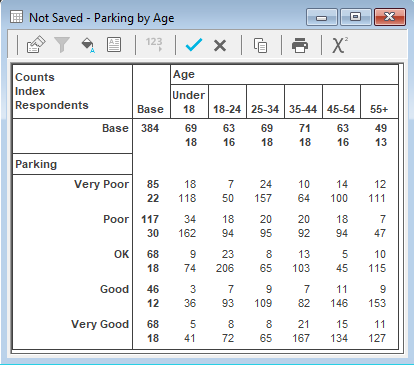Click the count 23 in the OK row
This screenshot has height=365, width=414.
[x=228, y=254]
